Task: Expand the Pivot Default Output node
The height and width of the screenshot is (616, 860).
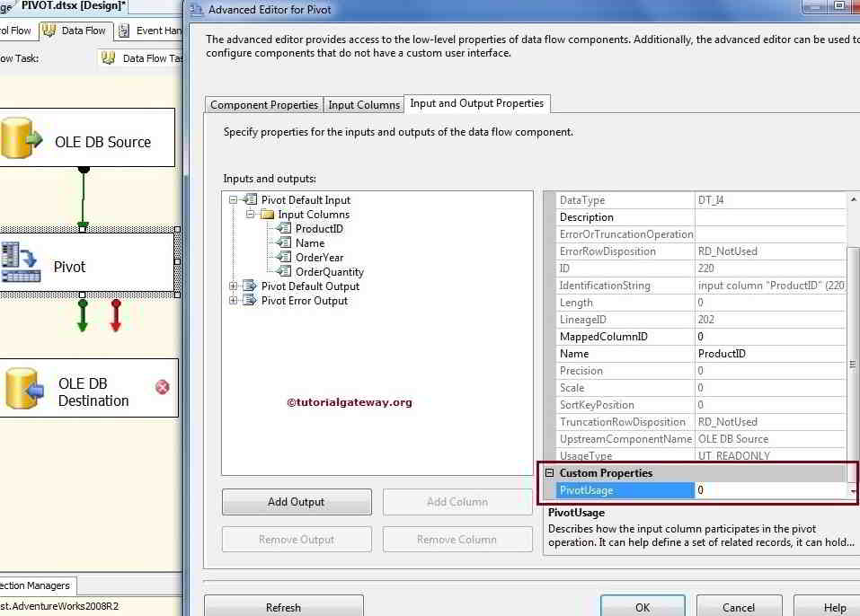Action: [232, 286]
